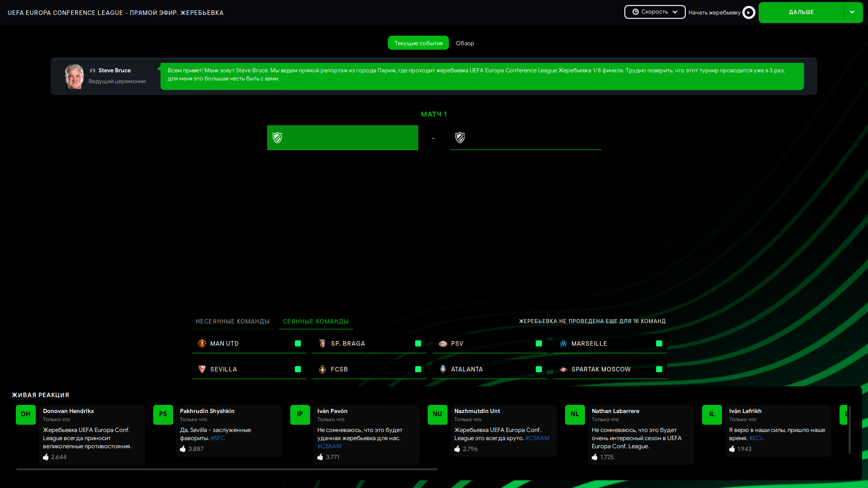Toggle the green indicator for PSV
The height and width of the screenshot is (488, 868).
coord(539,343)
